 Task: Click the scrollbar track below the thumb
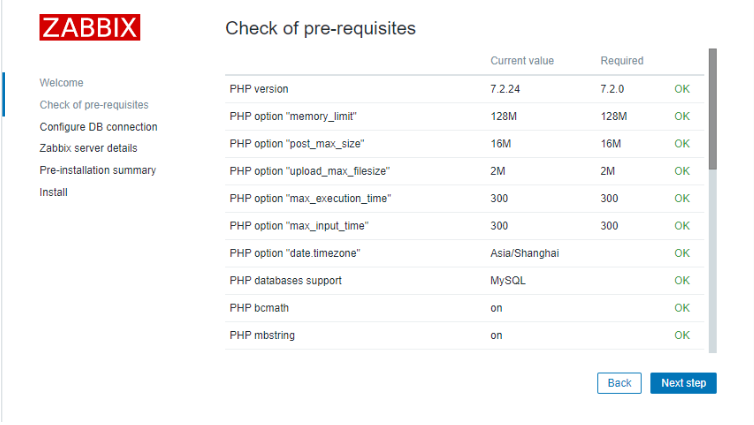713,261
